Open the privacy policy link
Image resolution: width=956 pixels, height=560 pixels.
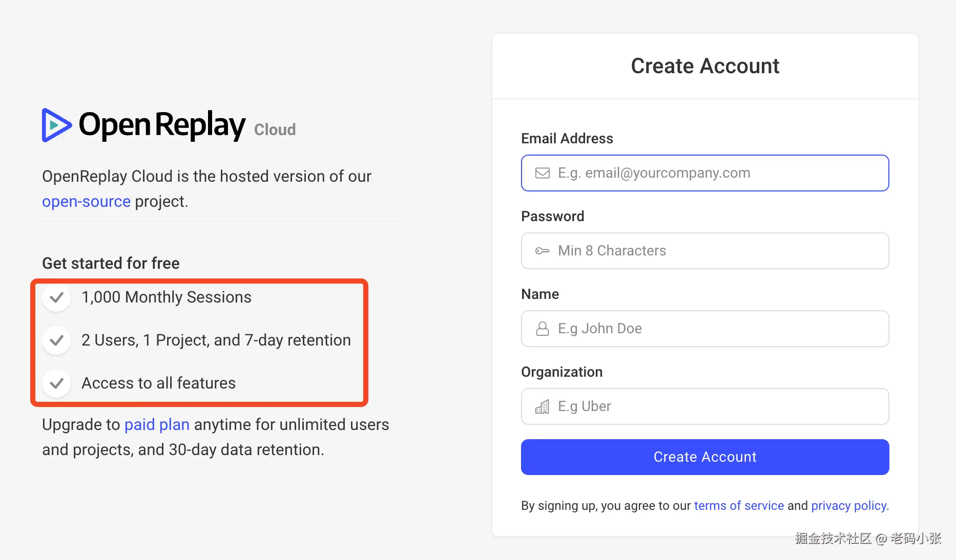click(848, 506)
